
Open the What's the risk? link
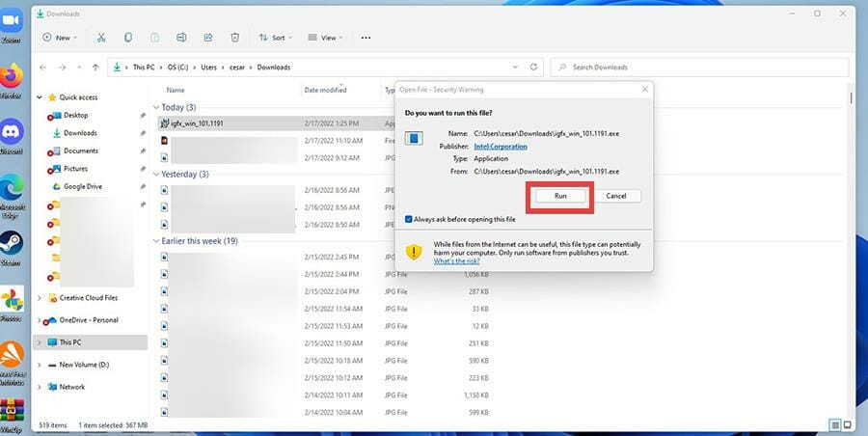457,261
